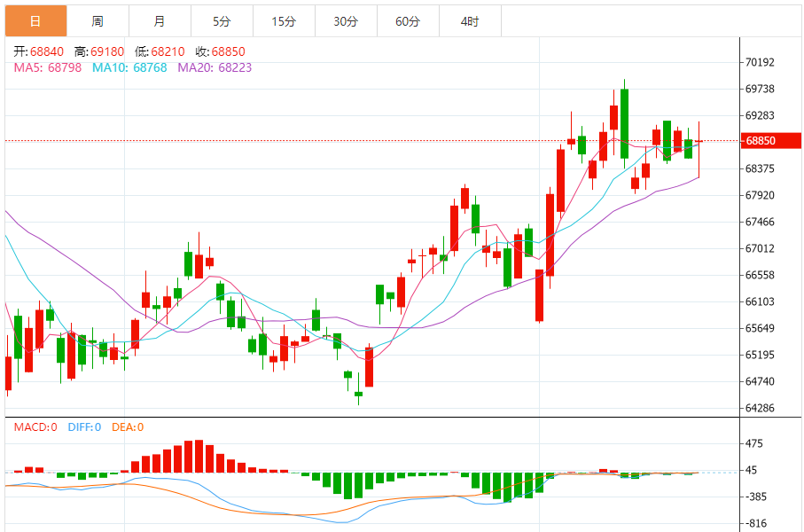The image size is (804, 532).
Task: Click the 64740 price axis label
Action: coord(760,381)
